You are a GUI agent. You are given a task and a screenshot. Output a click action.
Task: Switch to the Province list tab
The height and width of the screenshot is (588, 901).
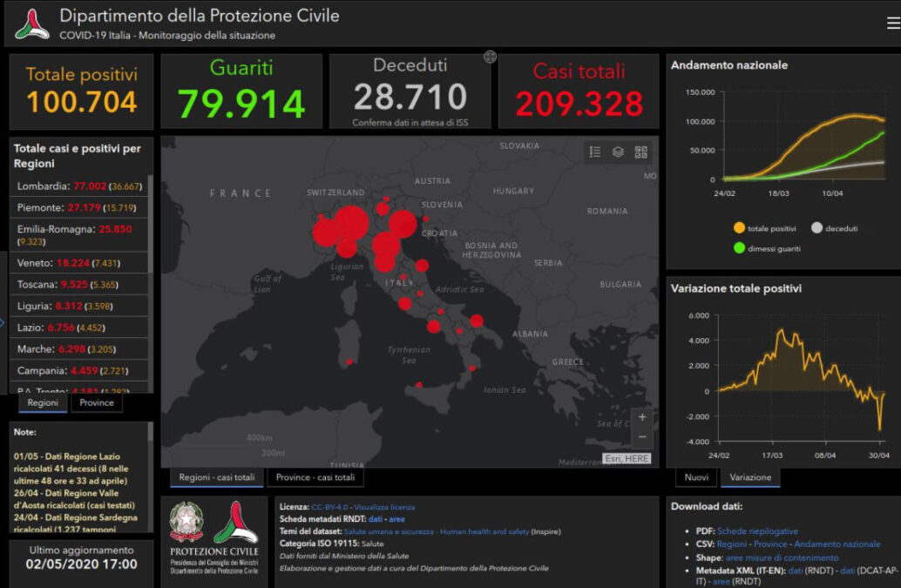(97, 402)
